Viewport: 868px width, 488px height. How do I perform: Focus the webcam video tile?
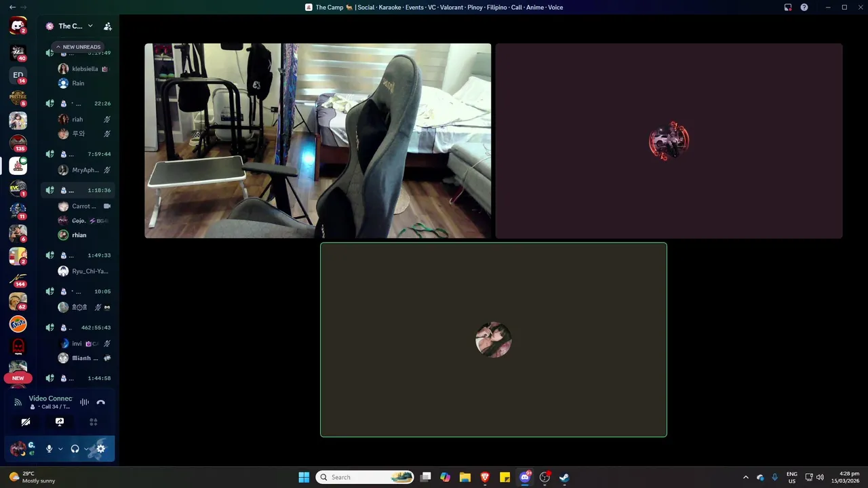pos(318,141)
